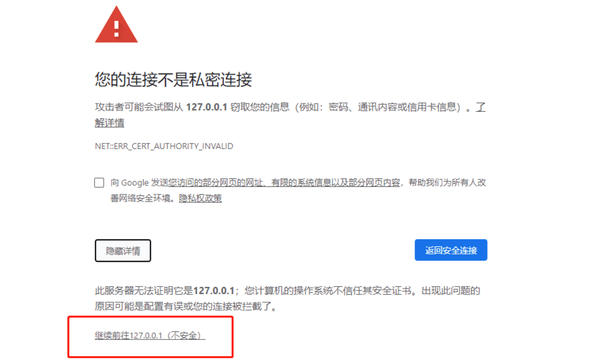Image resolution: width=613 pixels, height=364 pixels.
Task: Click the NET::ERR_CERT_AUTHORITY_INVALID error code
Action: pos(164,146)
